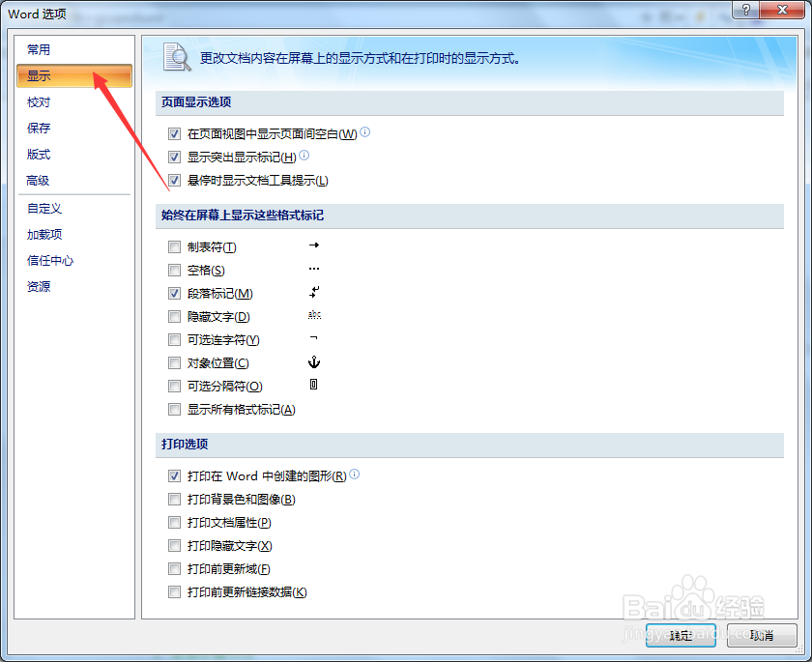
Task: Uncheck 显示突出显示标记 checkbox
Action: click(175, 157)
